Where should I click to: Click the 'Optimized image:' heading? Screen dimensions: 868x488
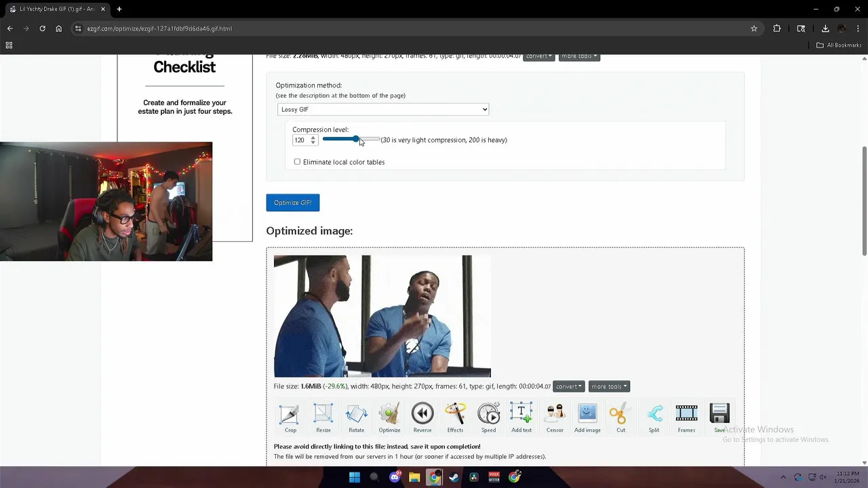[309, 231]
